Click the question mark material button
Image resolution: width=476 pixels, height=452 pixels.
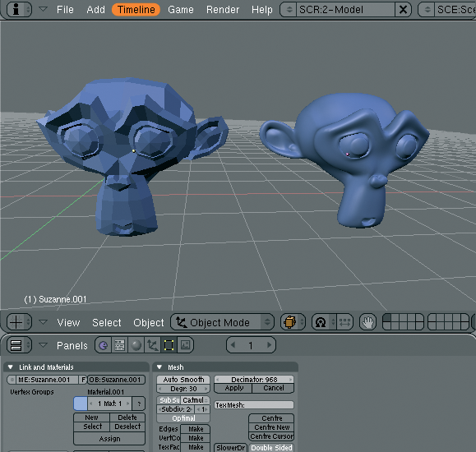click(139, 404)
